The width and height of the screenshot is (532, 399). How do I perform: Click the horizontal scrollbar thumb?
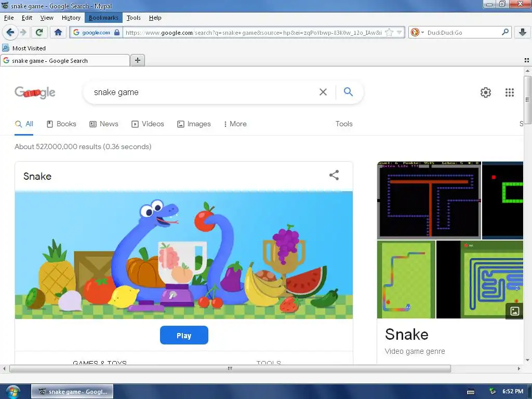pyautogui.click(x=230, y=368)
